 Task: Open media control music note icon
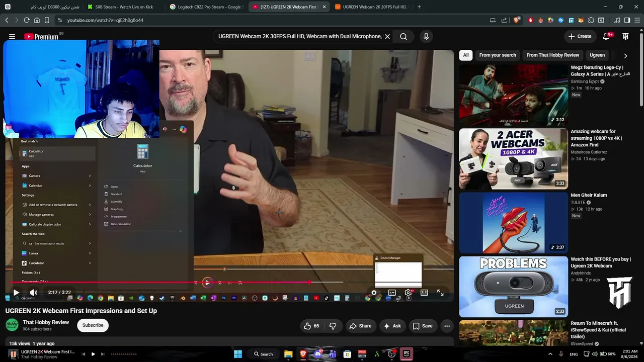tap(617, 20)
